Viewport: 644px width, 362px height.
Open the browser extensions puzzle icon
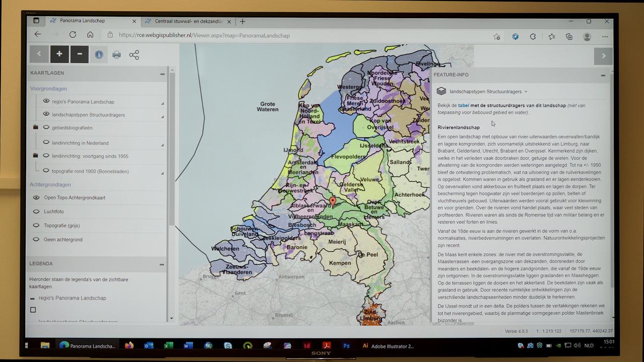[x=533, y=36]
